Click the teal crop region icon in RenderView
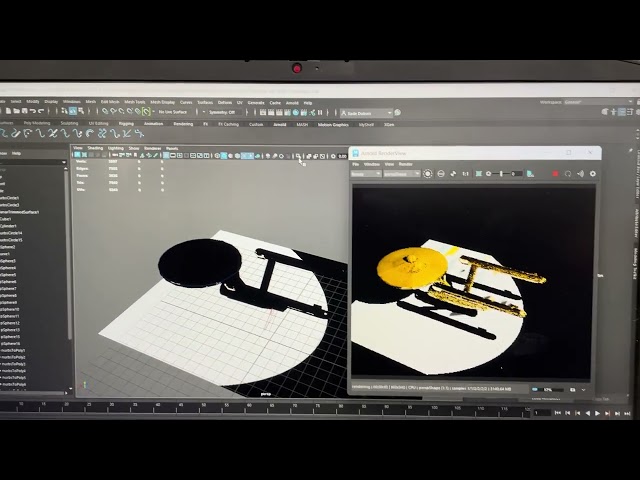 [x=479, y=174]
